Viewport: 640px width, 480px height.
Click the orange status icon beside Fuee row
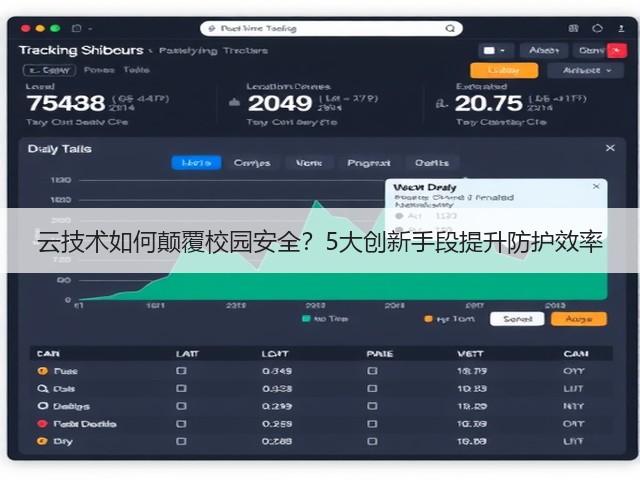click(x=42, y=371)
